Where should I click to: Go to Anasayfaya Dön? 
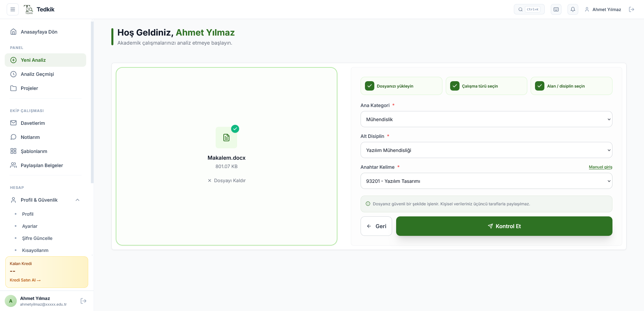point(45,32)
